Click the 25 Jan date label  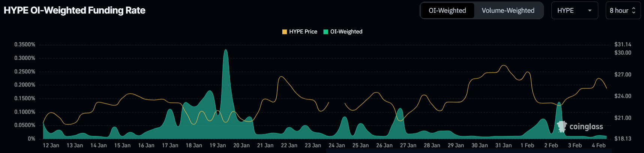[x=361, y=145]
